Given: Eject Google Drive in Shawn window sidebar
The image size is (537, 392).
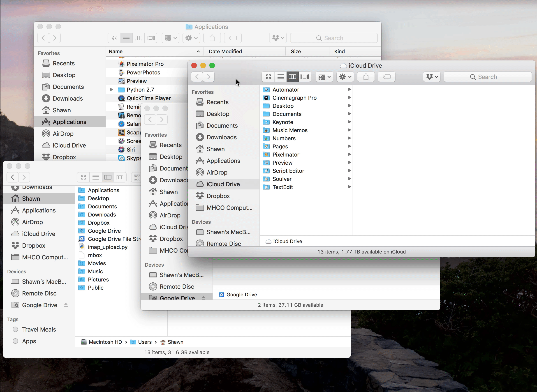Looking at the screenshot, I should coord(66,305).
